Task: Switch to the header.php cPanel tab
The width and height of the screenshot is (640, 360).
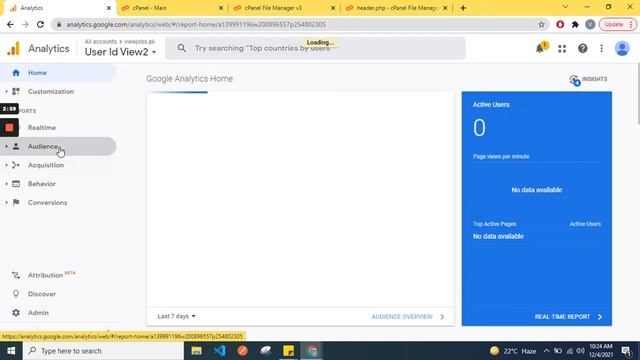Action: (x=396, y=8)
